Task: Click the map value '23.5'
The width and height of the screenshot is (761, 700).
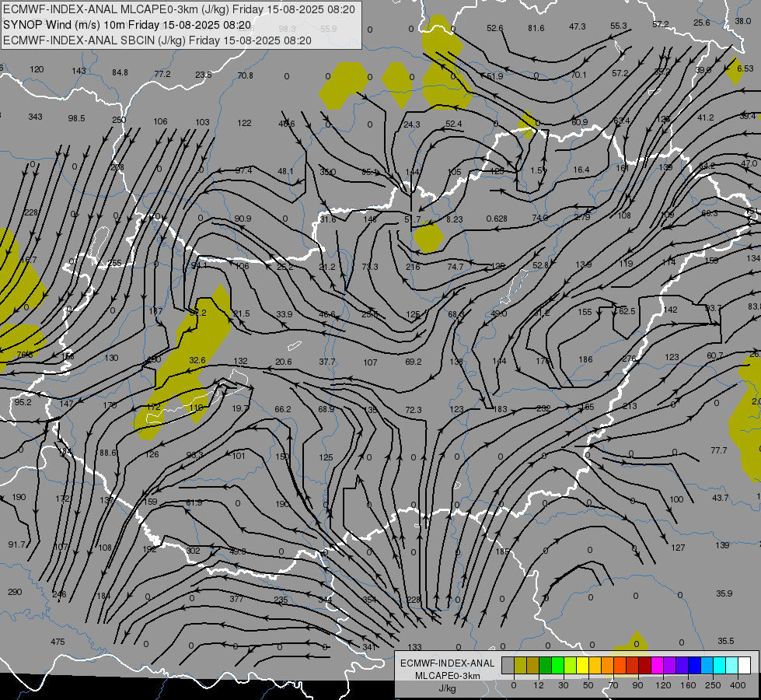Action: [204, 75]
